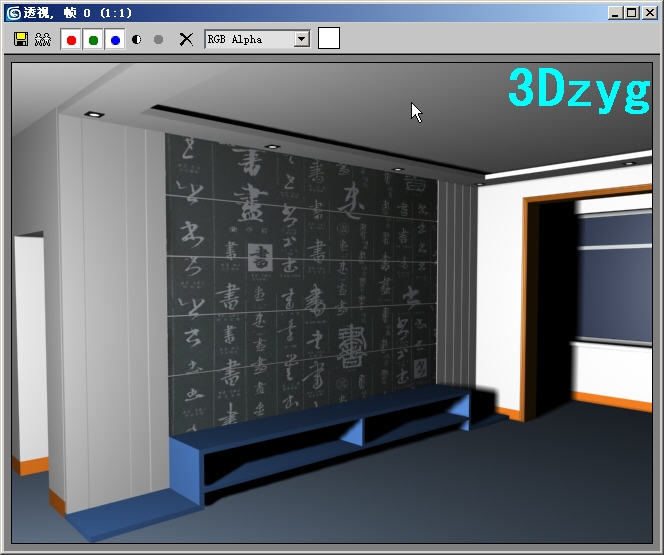Click the white color swatch
The height and width of the screenshot is (555, 664).
click(329, 38)
